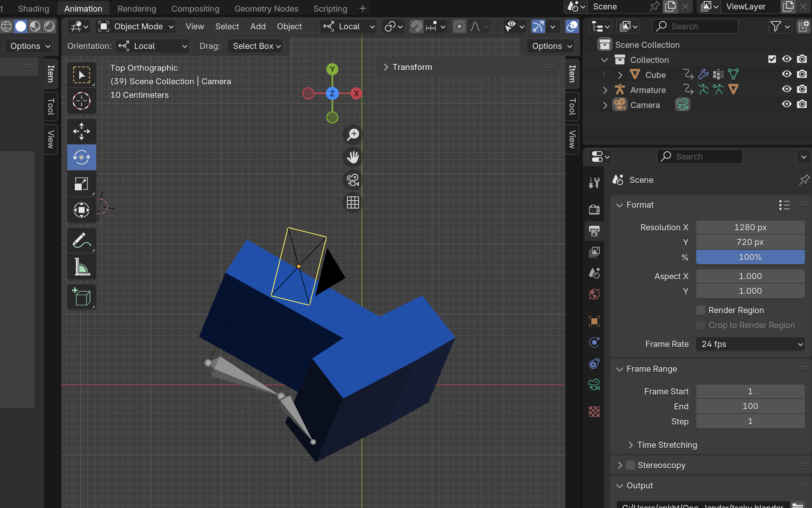Select the Annotate tool in sidebar

pyautogui.click(x=81, y=240)
